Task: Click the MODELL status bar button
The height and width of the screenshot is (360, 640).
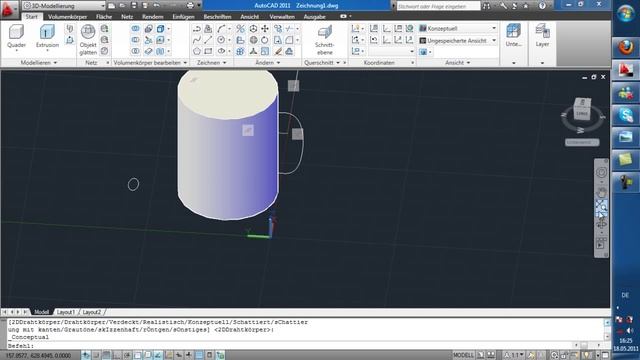Action: pos(463,355)
